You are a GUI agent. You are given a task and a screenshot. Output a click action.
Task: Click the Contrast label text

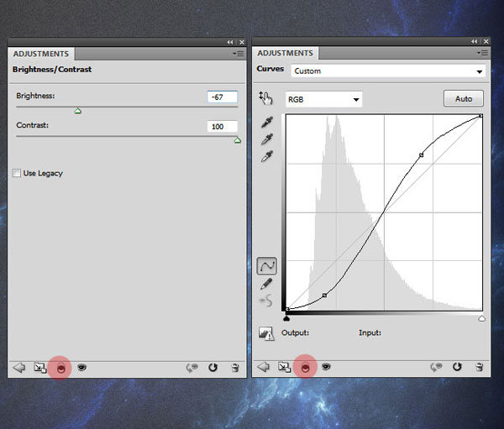(32, 125)
